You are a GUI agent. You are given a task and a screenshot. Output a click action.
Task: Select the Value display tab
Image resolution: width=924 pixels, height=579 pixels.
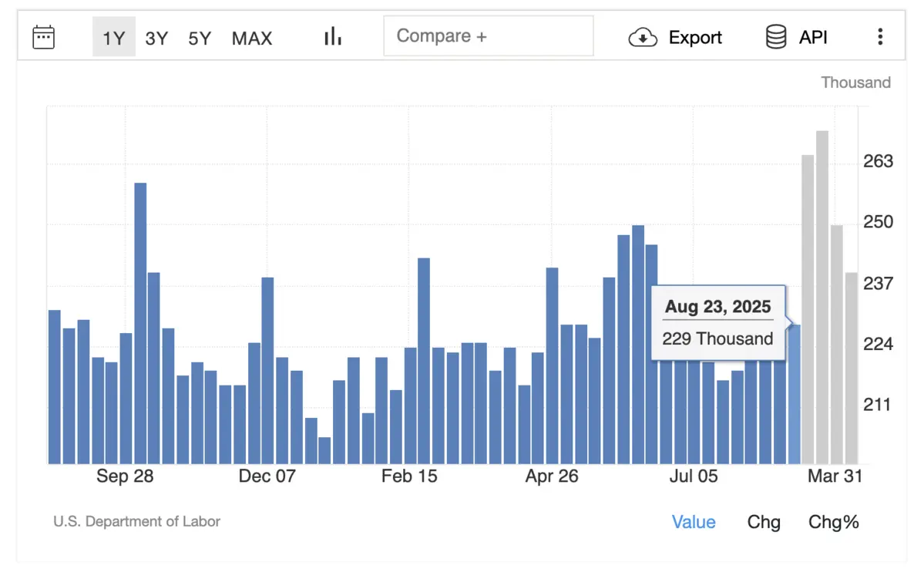pyautogui.click(x=694, y=522)
